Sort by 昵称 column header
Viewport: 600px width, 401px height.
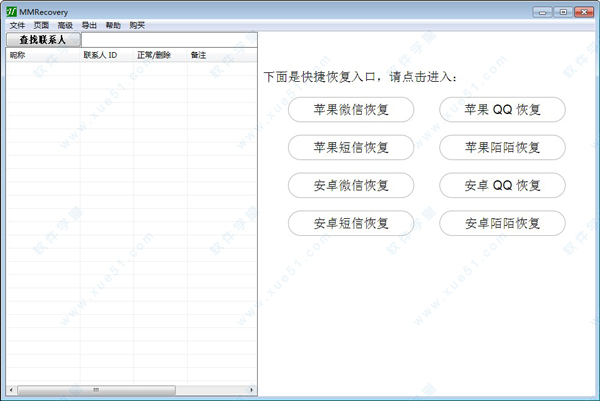point(43,55)
